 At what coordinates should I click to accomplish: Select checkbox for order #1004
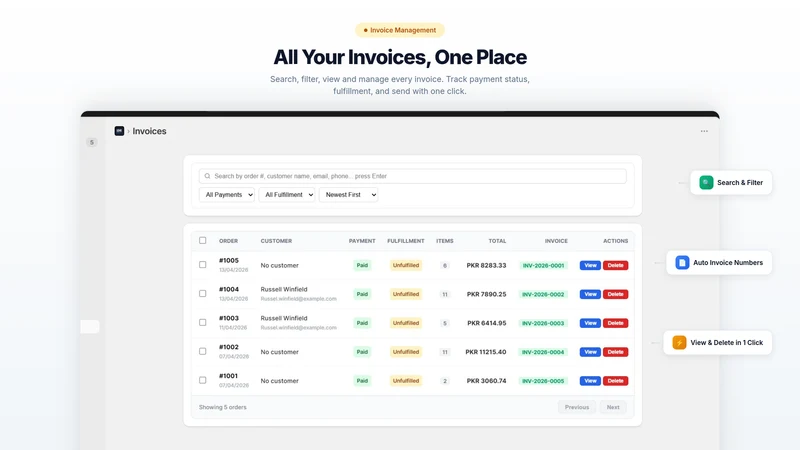[203, 294]
